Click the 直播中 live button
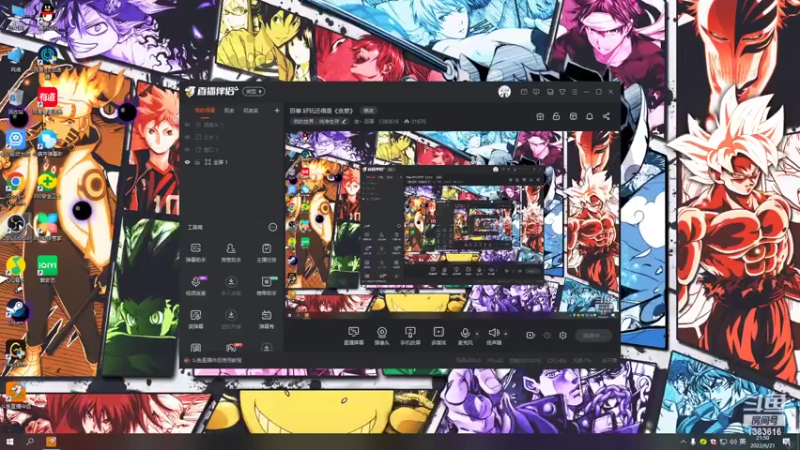The width and height of the screenshot is (800, 450). click(x=594, y=336)
